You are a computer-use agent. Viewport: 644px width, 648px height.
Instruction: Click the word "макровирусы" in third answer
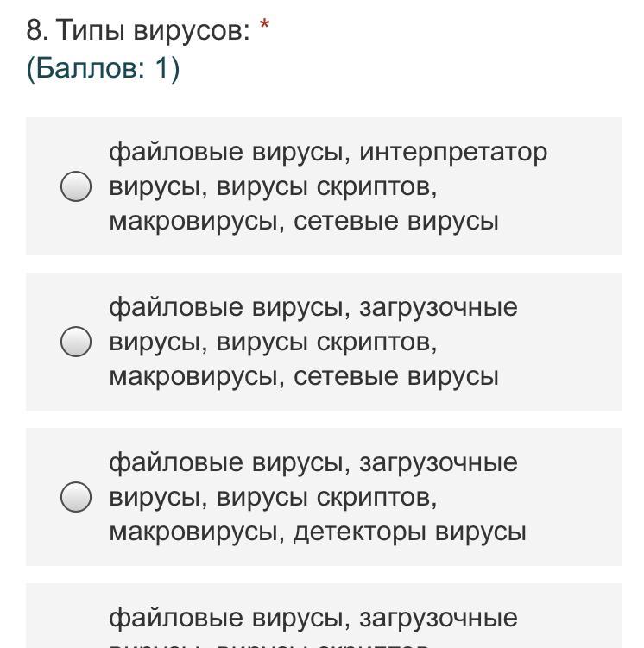tap(195, 532)
